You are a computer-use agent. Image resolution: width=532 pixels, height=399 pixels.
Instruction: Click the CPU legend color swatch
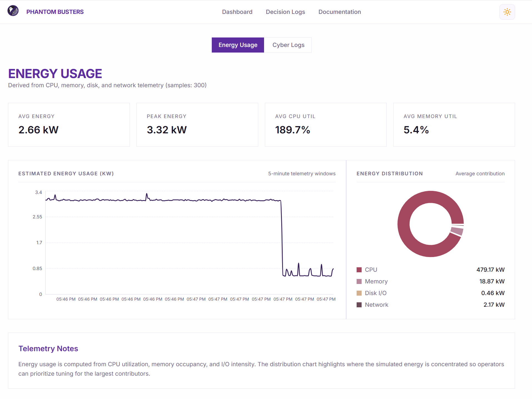point(359,270)
